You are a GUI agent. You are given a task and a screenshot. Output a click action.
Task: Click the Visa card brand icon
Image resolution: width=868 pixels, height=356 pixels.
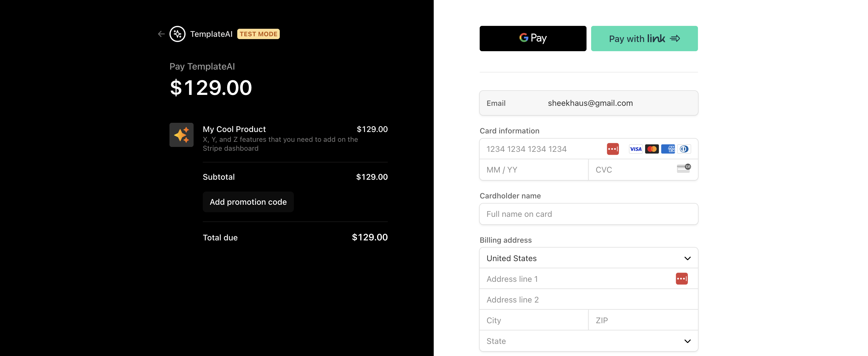636,149
